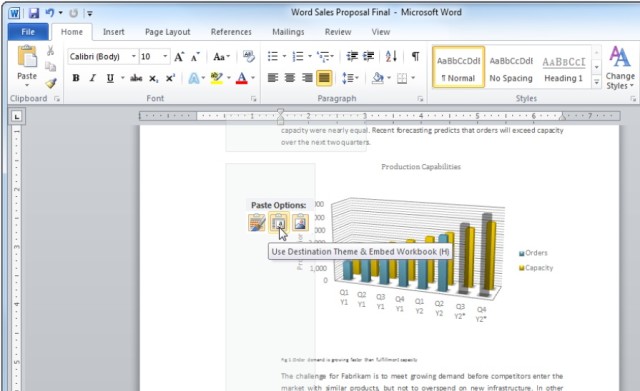640x391 pixels.
Task: Open the Clipboard dialog launcher
Action: (x=57, y=99)
